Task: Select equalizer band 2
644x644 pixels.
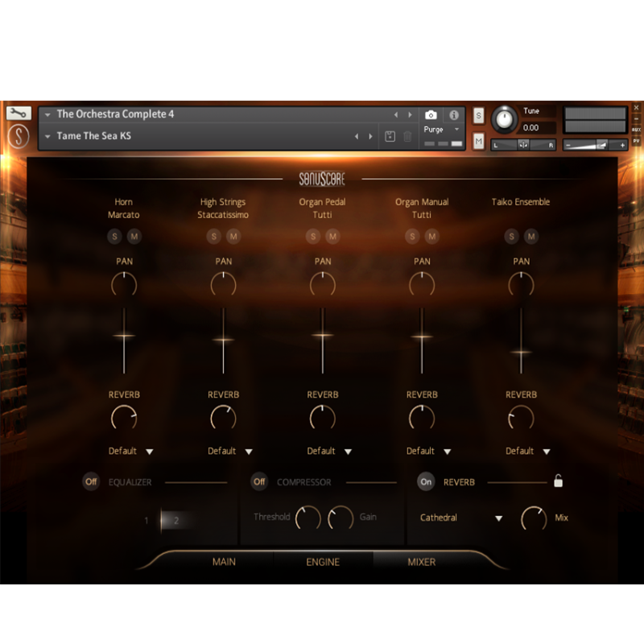Action: pos(176,521)
